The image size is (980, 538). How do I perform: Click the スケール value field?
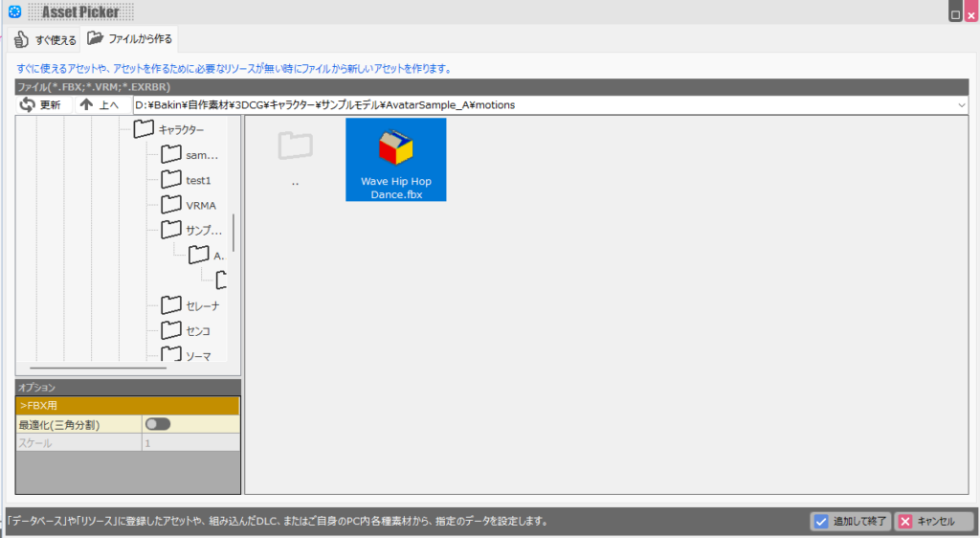point(189,443)
